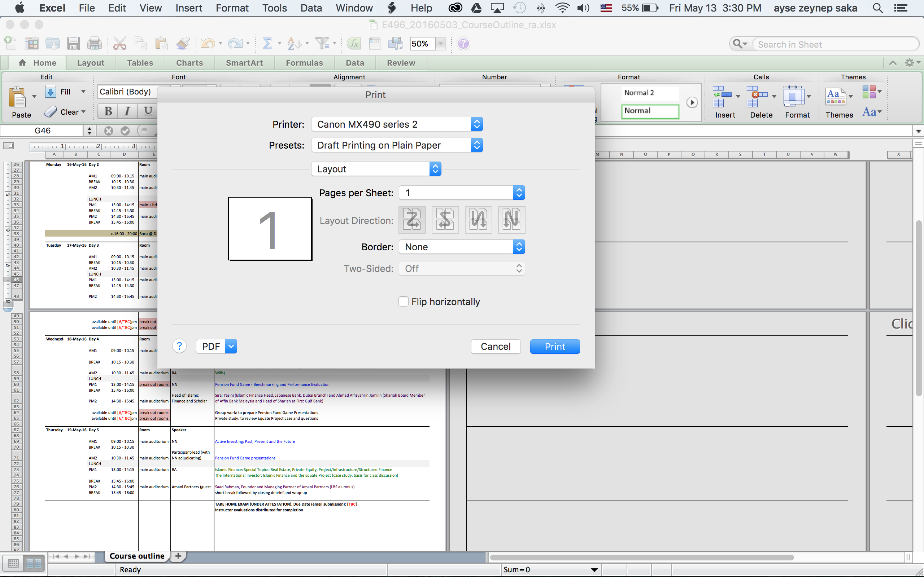Toggle Bold formatting button
Viewport: 924px width, 577px height.
pos(108,111)
